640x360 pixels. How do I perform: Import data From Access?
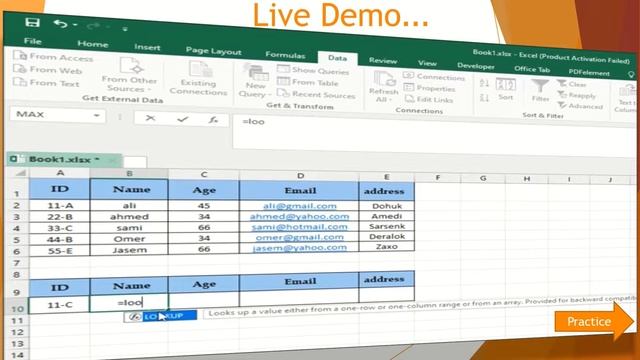[x=53, y=57]
